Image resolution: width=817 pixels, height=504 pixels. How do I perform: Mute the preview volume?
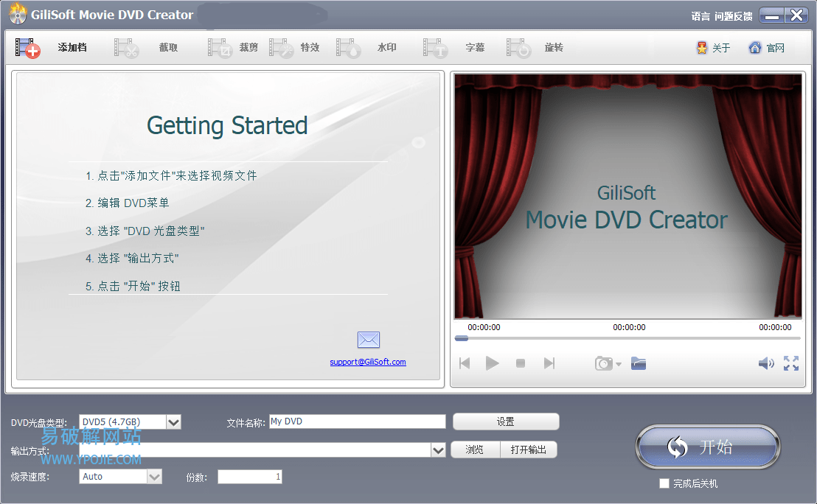[x=766, y=363]
